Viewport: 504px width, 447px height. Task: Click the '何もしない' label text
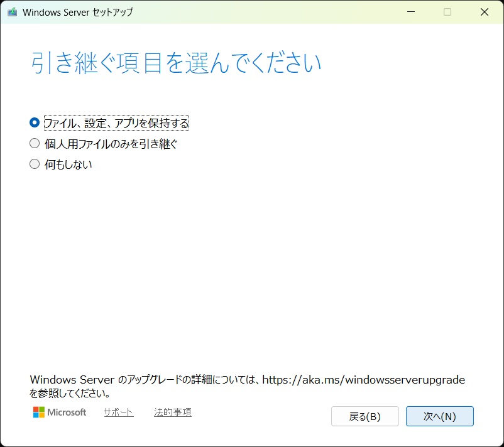tap(68, 164)
